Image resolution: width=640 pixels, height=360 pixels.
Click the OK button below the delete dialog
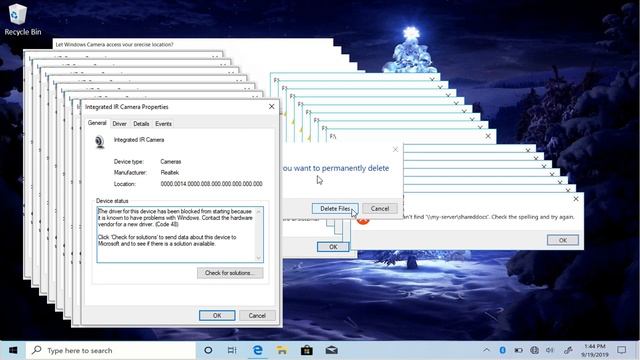333,247
